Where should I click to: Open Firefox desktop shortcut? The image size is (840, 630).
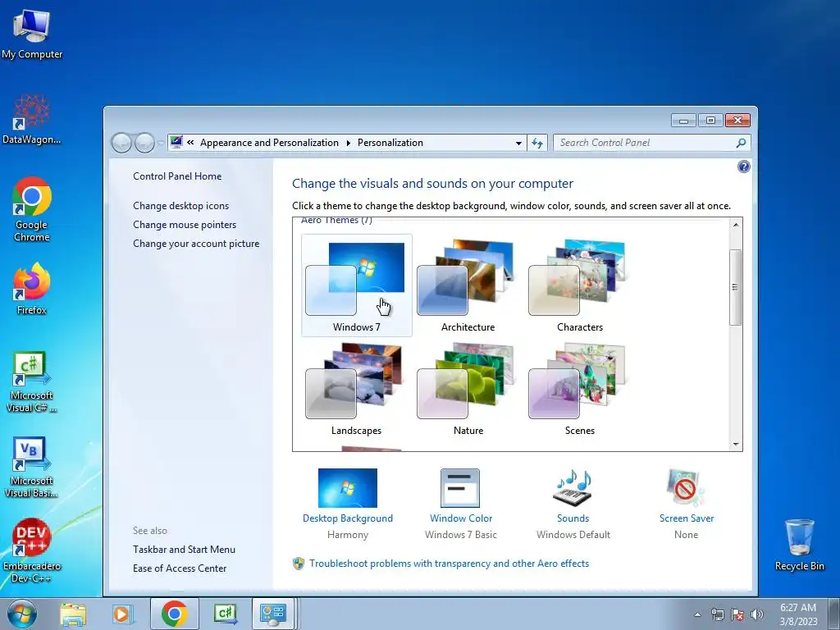[32, 289]
